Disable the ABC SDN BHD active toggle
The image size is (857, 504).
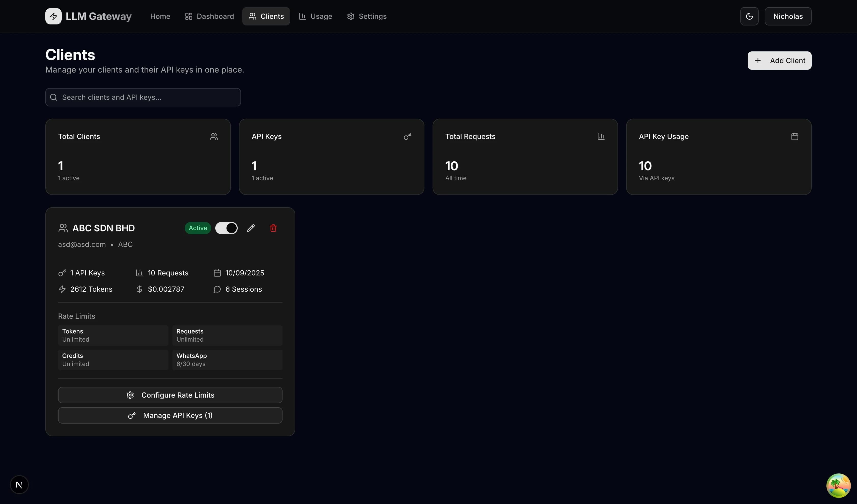pyautogui.click(x=226, y=228)
